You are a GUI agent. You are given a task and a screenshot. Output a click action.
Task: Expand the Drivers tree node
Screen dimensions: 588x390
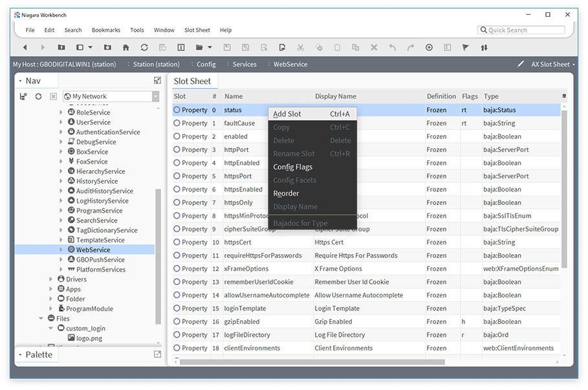[x=52, y=279]
